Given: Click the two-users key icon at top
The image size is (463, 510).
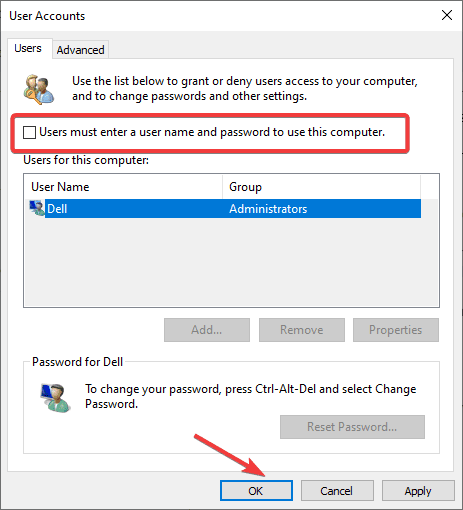Looking at the screenshot, I should click(39, 89).
